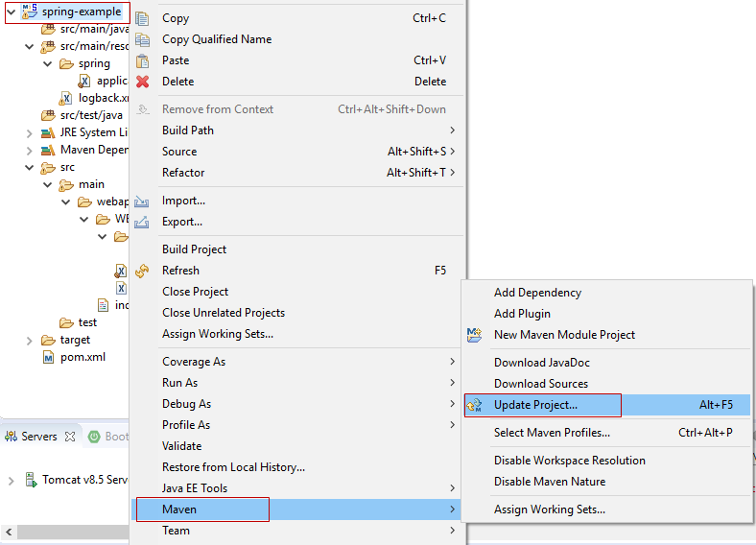756x545 pixels.
Task: Click the Copy Qualified Name icon
Action: point(142,39)
